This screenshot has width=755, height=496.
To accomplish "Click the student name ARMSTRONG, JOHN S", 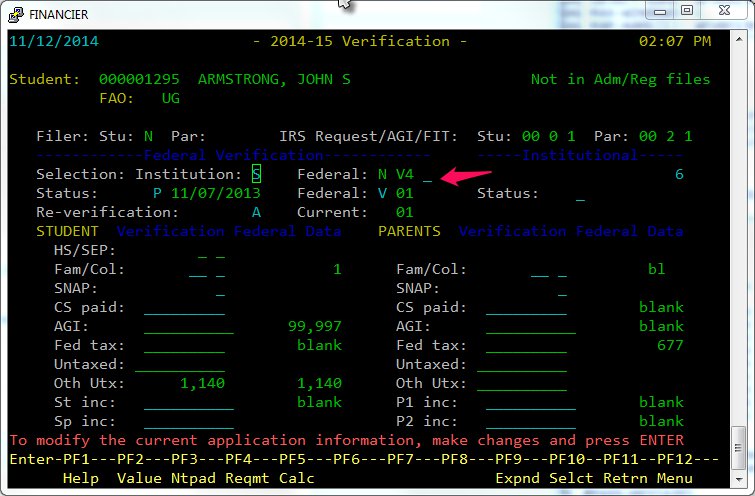I will coord(274,79).
